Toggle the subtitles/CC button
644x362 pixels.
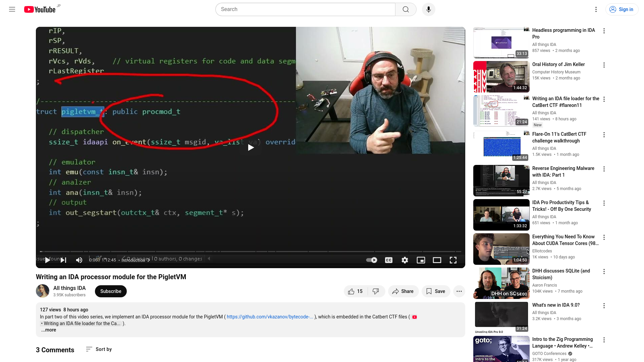coord(388,260)
